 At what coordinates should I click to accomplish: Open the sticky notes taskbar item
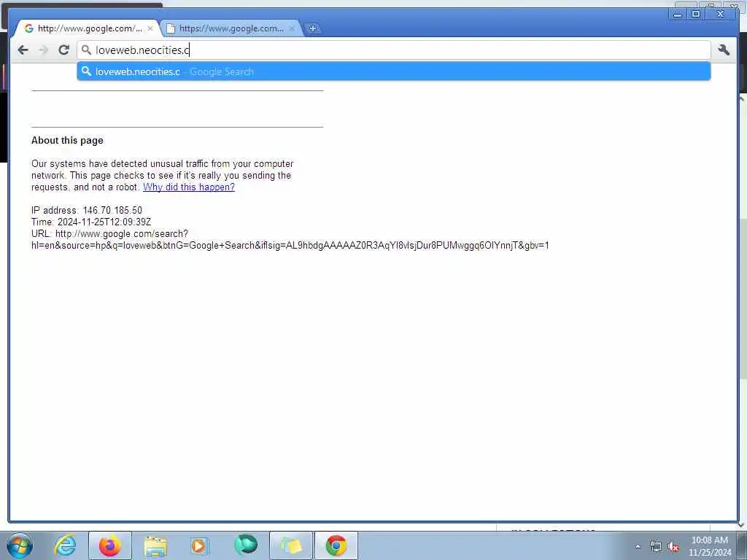[291, 545]
